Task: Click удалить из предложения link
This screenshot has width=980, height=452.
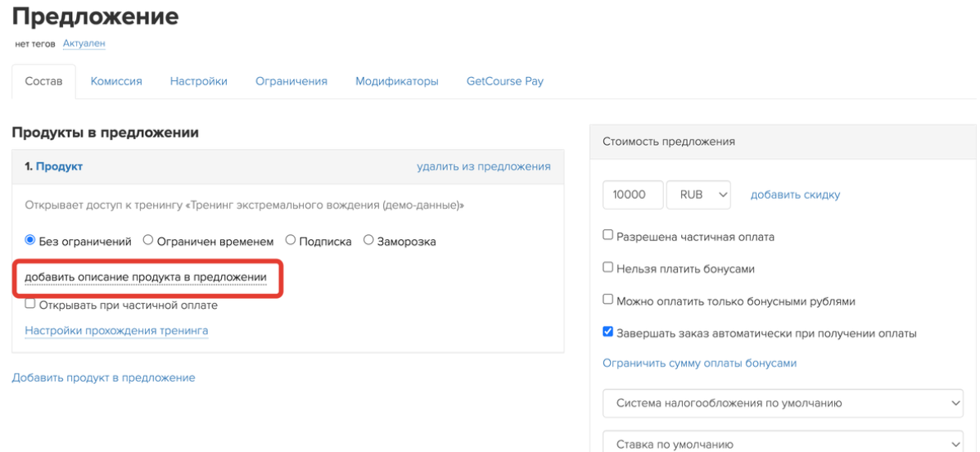Action: click(x=484, y=166)
